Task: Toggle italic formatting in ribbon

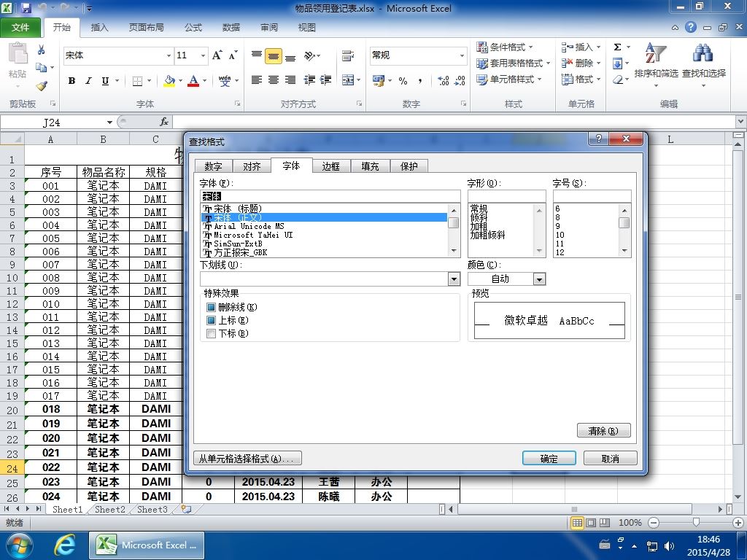Action: coord(88,81)
